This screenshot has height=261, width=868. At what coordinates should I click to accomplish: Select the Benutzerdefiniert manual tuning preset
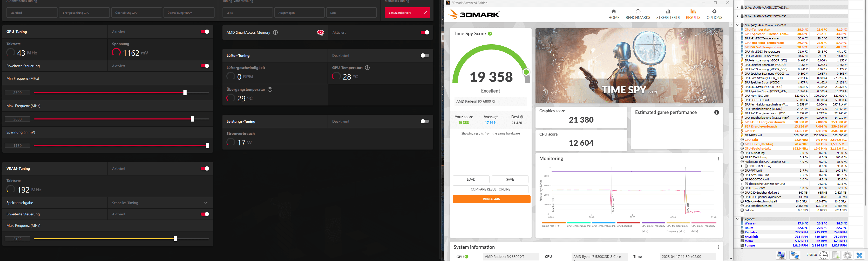407,12
